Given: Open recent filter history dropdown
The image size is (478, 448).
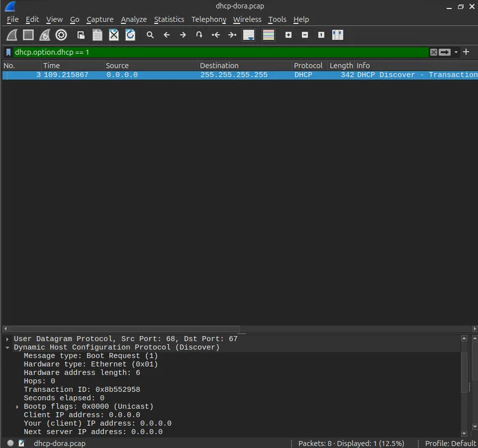Looking at the screenshot, I should click(456, 52).
